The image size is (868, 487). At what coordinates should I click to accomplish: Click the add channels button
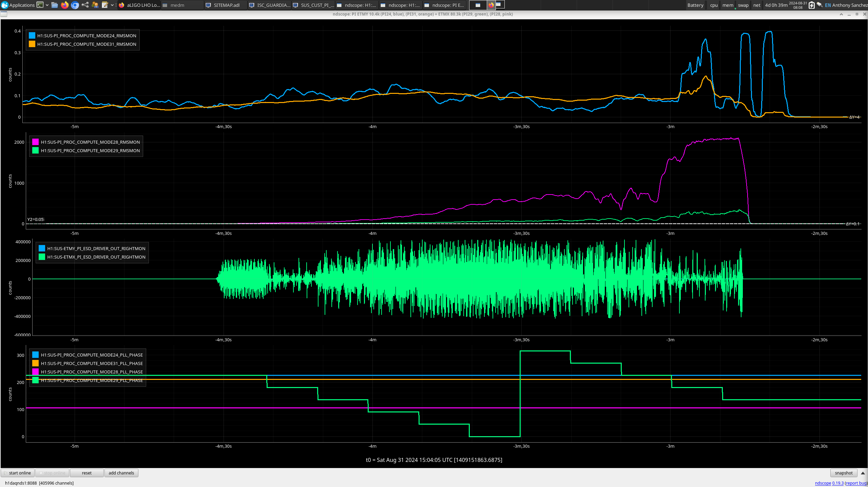click(x=121, y=473)
